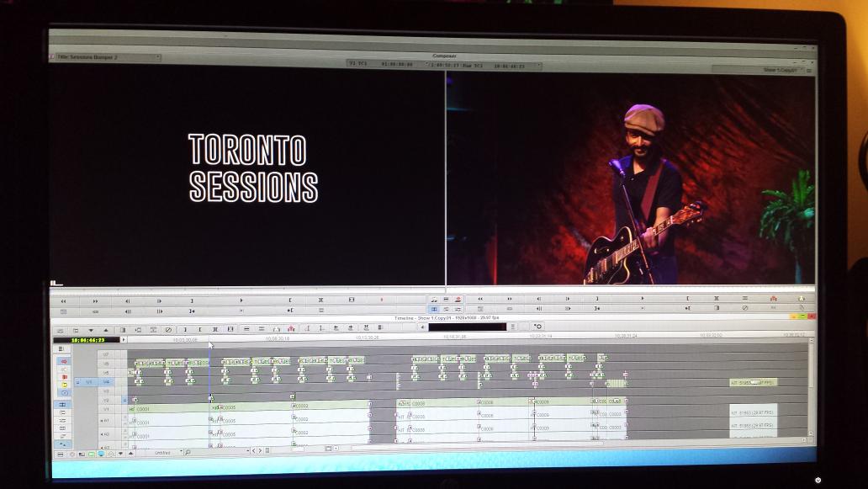Viewport: 868px width, 489px height.
Task: Add red marker in source monitor
Action: [x=382, y=300]
